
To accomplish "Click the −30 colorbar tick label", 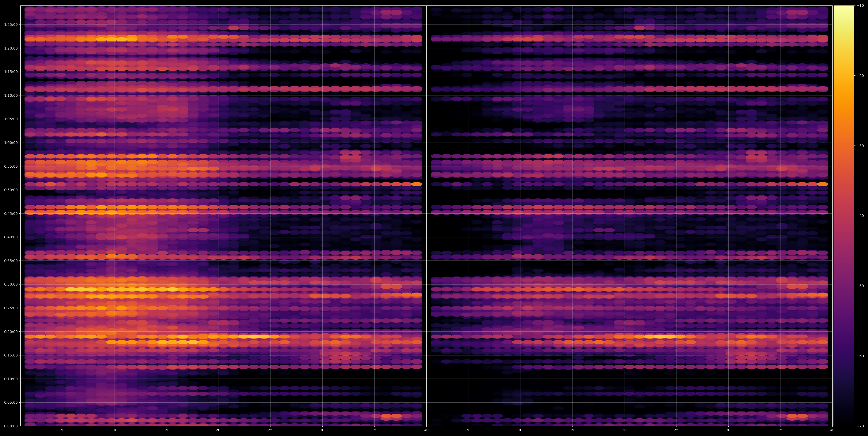I will [860, 146].
